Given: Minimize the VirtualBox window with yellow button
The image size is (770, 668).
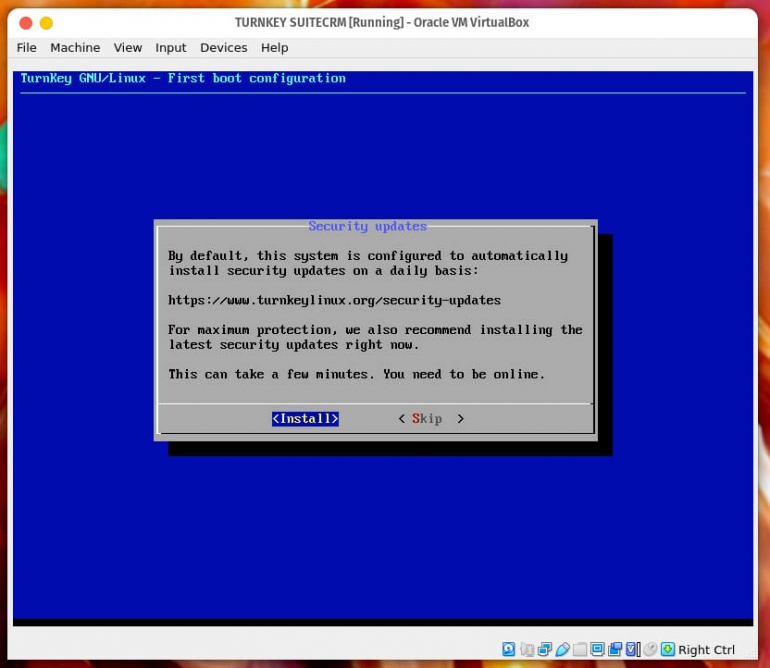Looking at the screenshot, I should [x=47, y=23].
